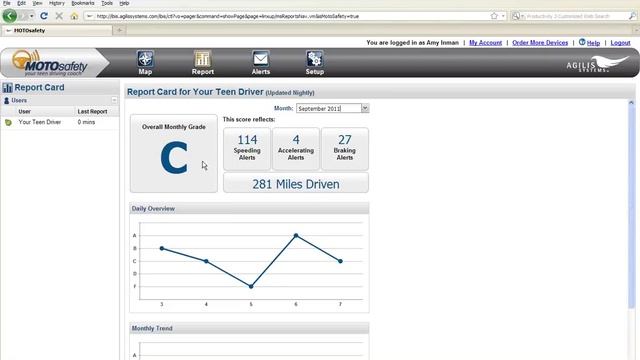Viewport: 640px width, 360px height.
Task: Open a new browser tab
Action: point(120,30)
